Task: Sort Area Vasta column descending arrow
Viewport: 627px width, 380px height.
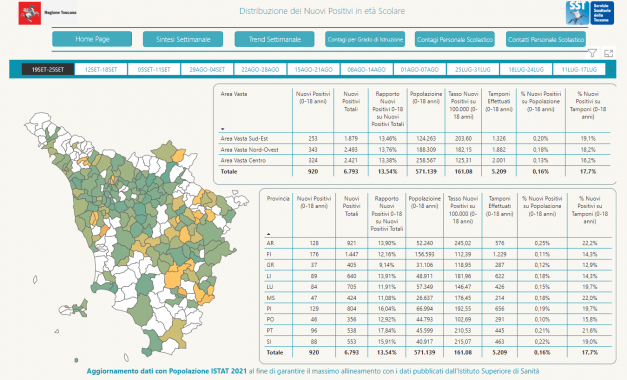Action: point(223,129)
